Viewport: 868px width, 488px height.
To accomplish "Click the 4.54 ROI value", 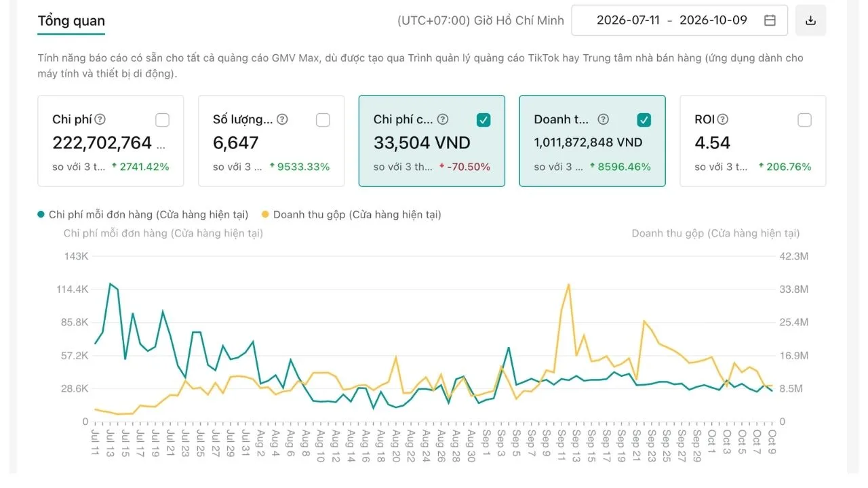I will click(x=713, y=142).
